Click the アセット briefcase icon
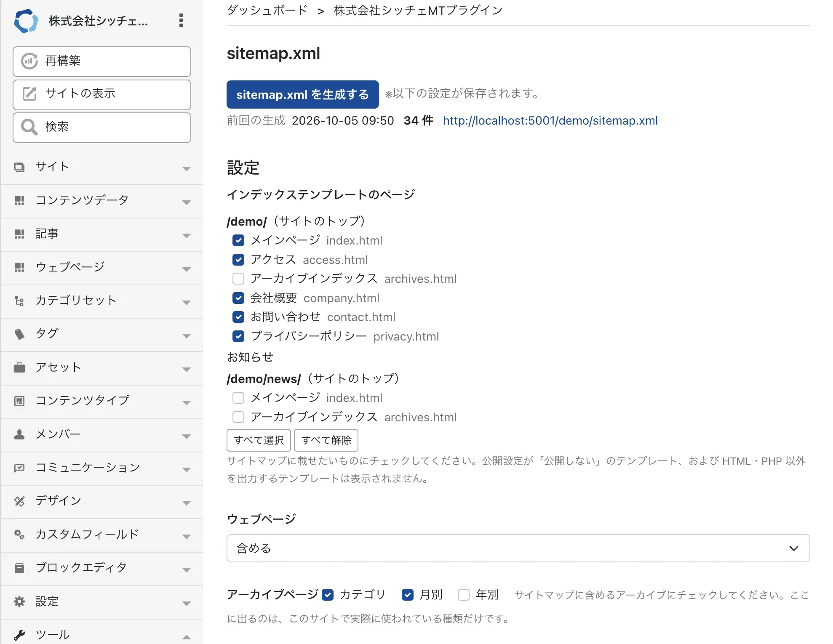This screenshot has height=644, width=833. [x=19, y=367]
